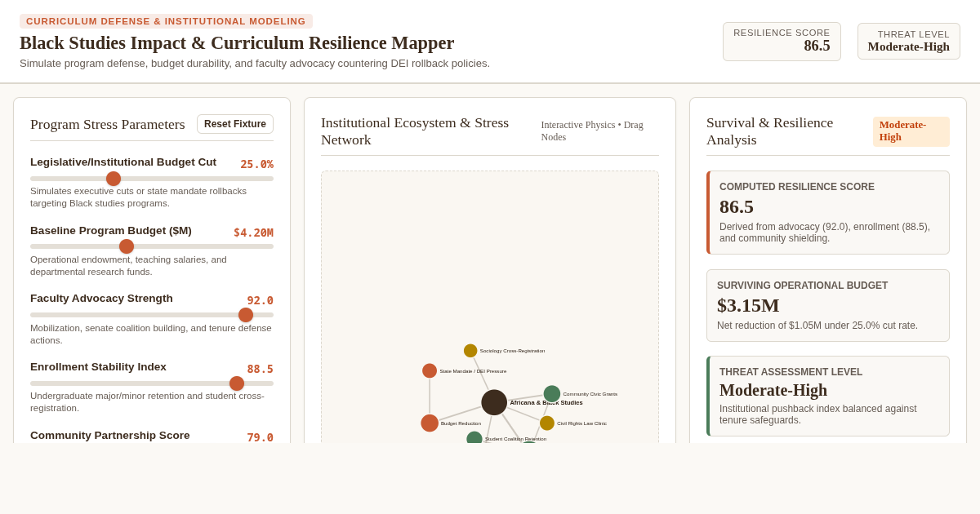Click the Faculty Advocacy Strength slider handle
Image resolution: width=980 pixels, height=514 pixels.
[x=246, y=315]
